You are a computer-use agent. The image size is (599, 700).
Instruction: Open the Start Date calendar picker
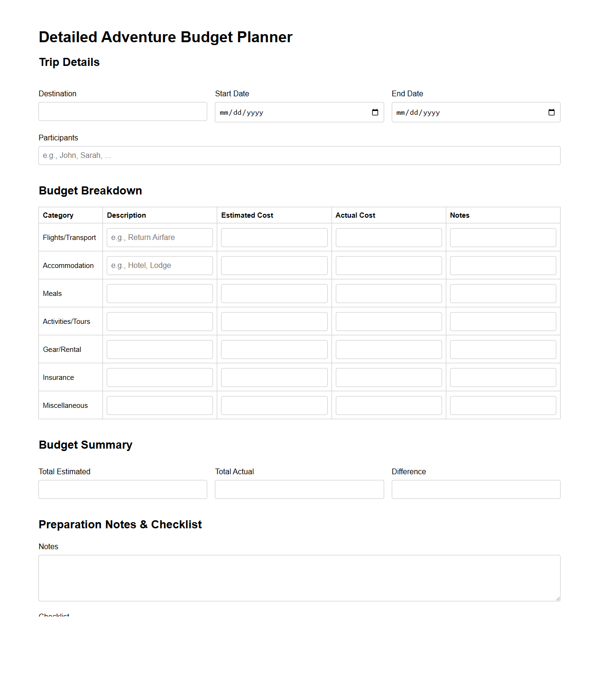tap(375, 112)
